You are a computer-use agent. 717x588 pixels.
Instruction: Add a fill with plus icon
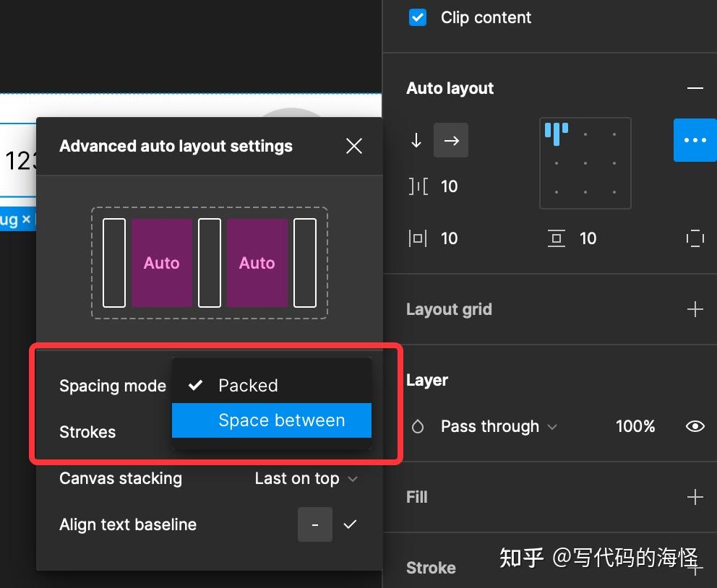pos(695,497)
